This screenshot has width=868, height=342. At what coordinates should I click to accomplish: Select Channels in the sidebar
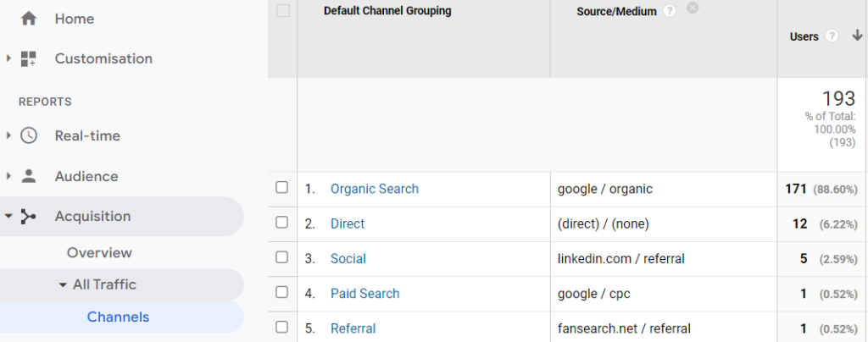click(x=118, y=317)
